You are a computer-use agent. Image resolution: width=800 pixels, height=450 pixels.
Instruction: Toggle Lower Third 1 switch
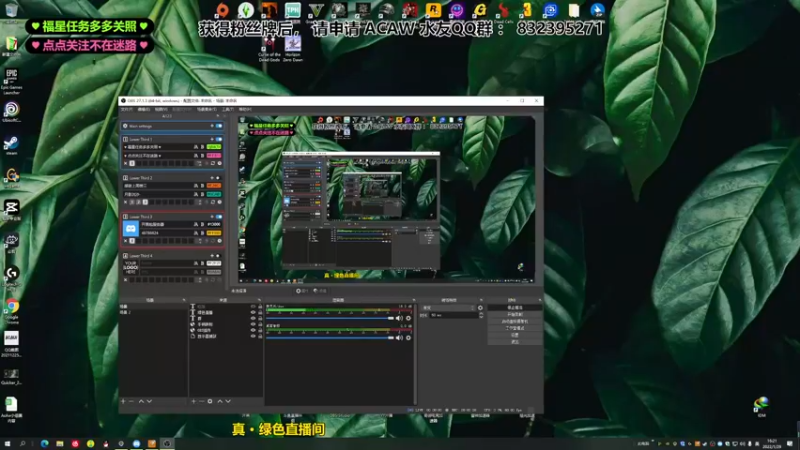[x=219, y=139]
